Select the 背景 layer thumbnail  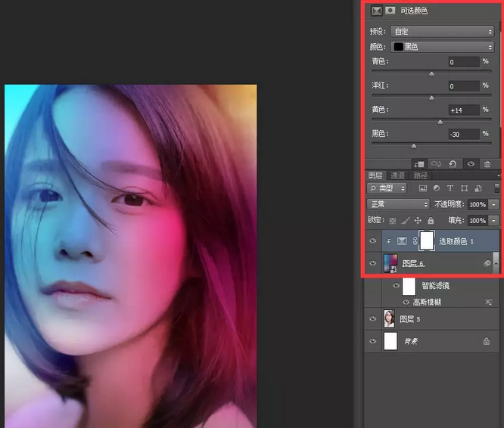click(x=390, y=342)
